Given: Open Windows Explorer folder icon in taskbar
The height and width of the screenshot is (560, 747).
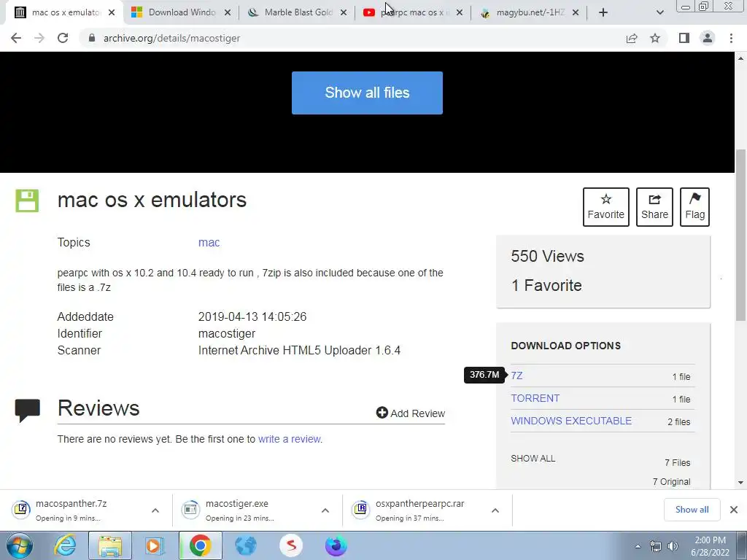Looking at the screenshot, I should pyautogui.click(x=110, y=545).
